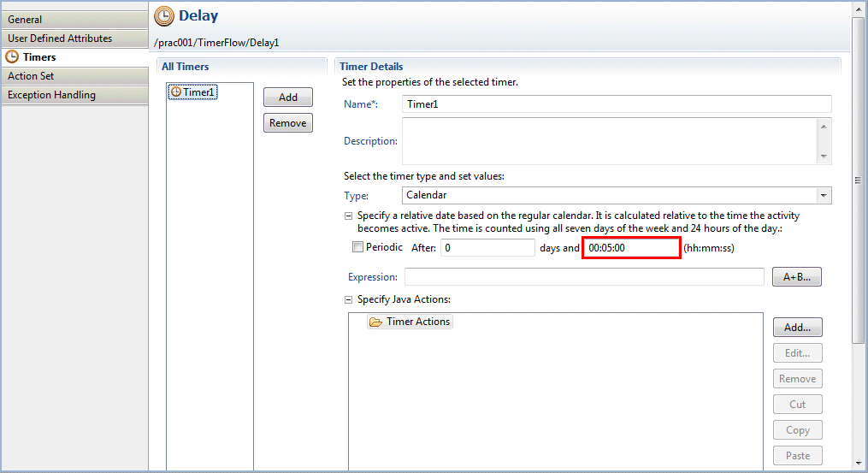Click the Paste button
868x473 pixels.
[x=797, y=456]
